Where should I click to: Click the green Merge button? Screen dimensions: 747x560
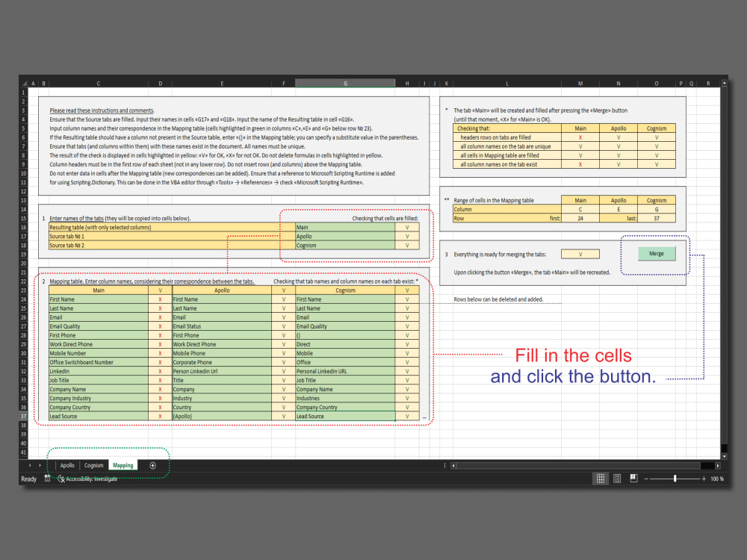(x=656, y=253)
